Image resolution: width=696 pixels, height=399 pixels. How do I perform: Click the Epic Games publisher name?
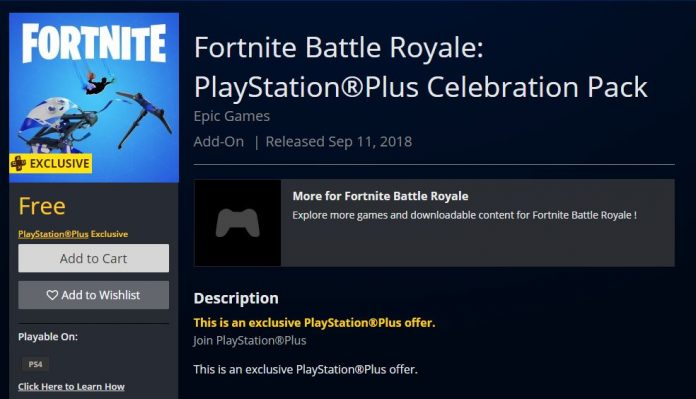coord(232,116)
